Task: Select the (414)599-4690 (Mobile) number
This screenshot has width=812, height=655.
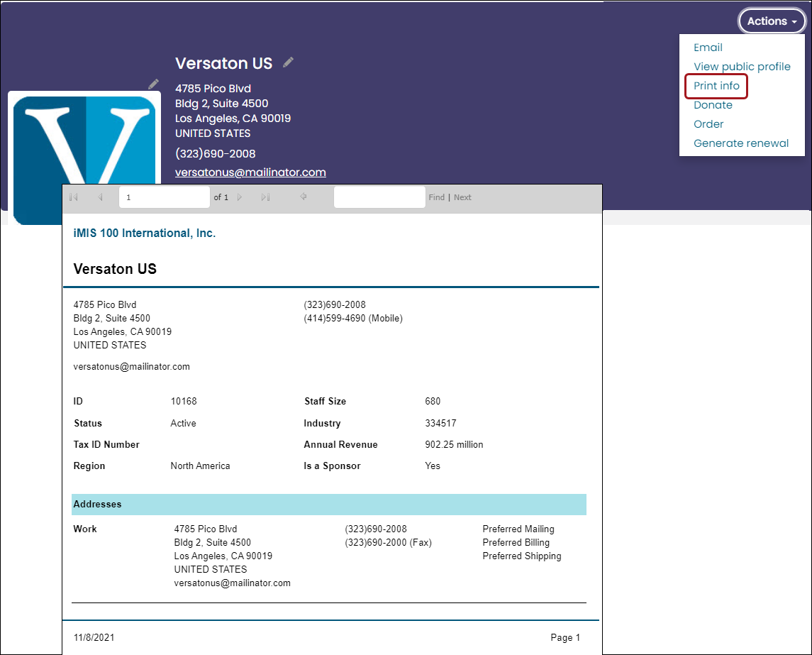Action: 353,318
